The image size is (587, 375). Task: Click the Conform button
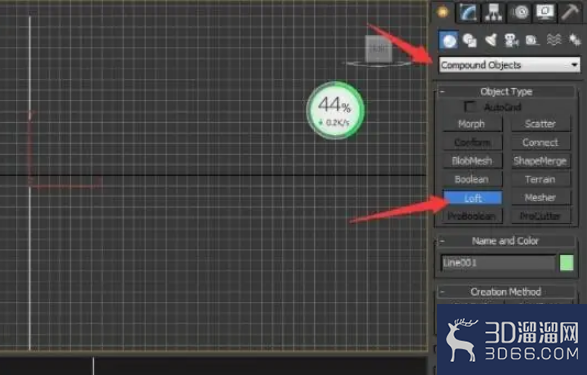(x=472, y=143)
